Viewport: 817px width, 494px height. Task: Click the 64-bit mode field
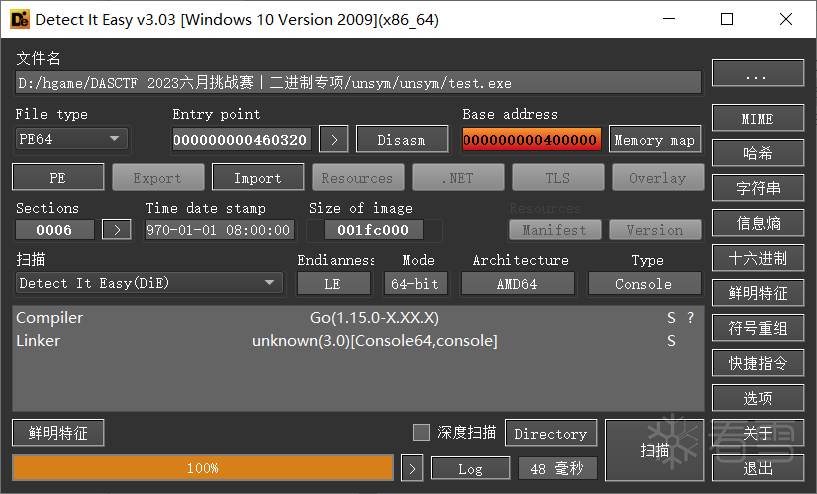coord(415,283)
